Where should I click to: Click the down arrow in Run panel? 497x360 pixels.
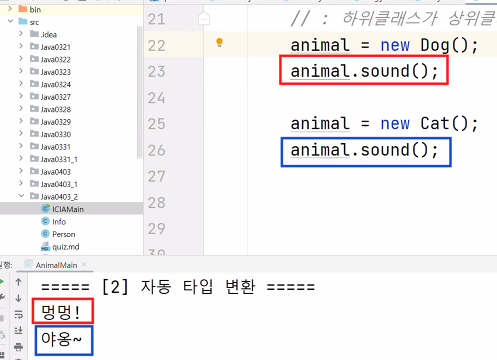(18, 298)
